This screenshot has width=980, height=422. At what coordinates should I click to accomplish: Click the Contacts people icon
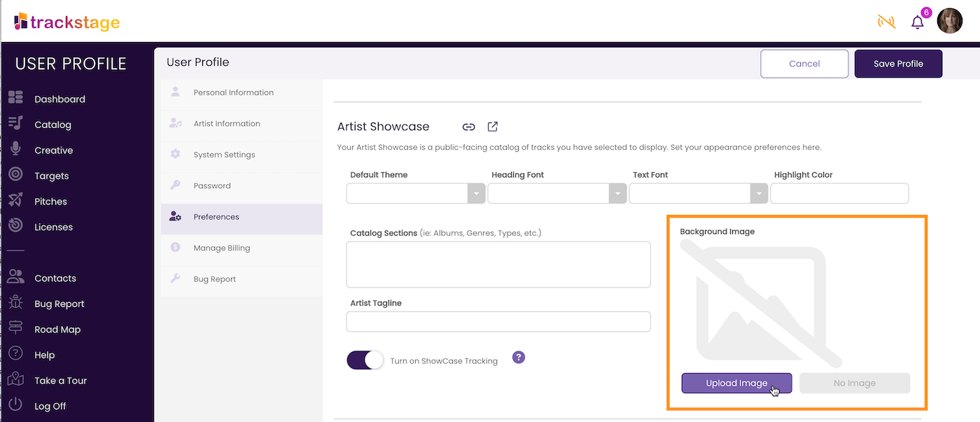[x=15, y=277]
